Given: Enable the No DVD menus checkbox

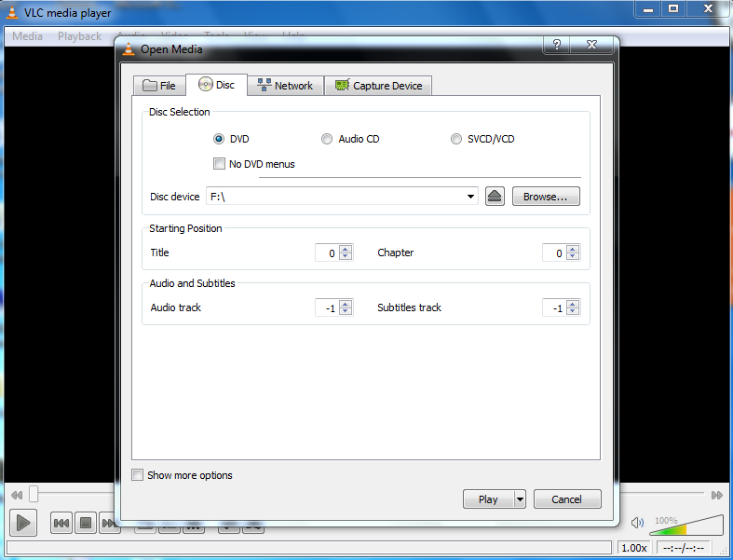Looking at the screenshot, I should coord(219,163).
